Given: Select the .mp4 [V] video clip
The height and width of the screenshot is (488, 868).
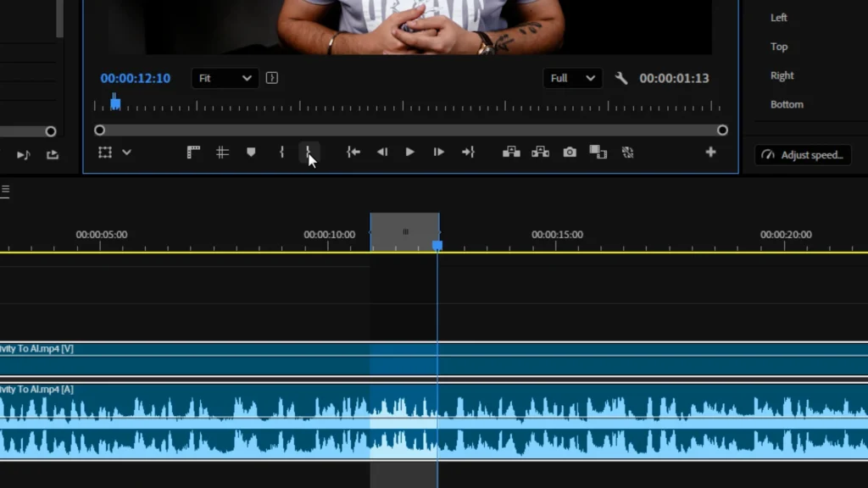Looking at the screenshot, I should coord(434,359).
